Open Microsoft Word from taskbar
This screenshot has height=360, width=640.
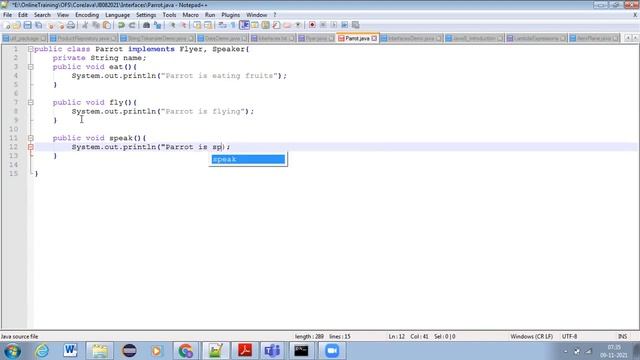[70, 351]
